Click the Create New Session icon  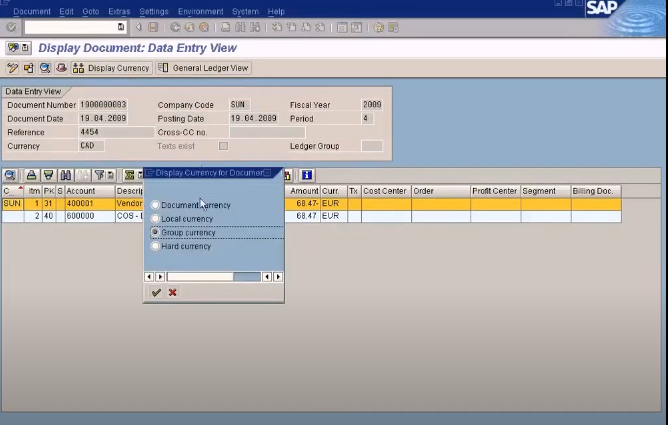point(342,27)
